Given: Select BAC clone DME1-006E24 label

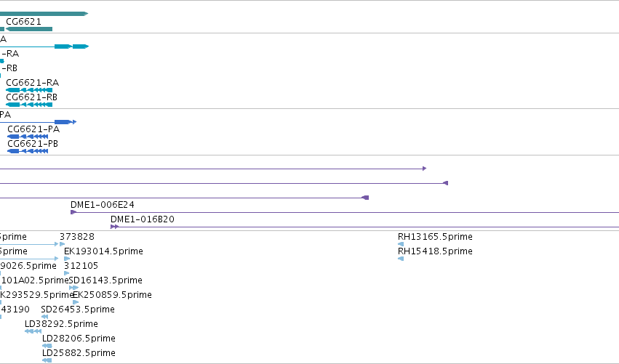Looking at the screenshot, I should [x=103, y=205].
